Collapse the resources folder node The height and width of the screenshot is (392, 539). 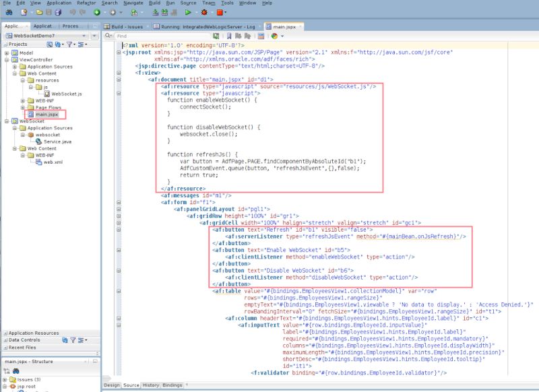pos(23,80)
